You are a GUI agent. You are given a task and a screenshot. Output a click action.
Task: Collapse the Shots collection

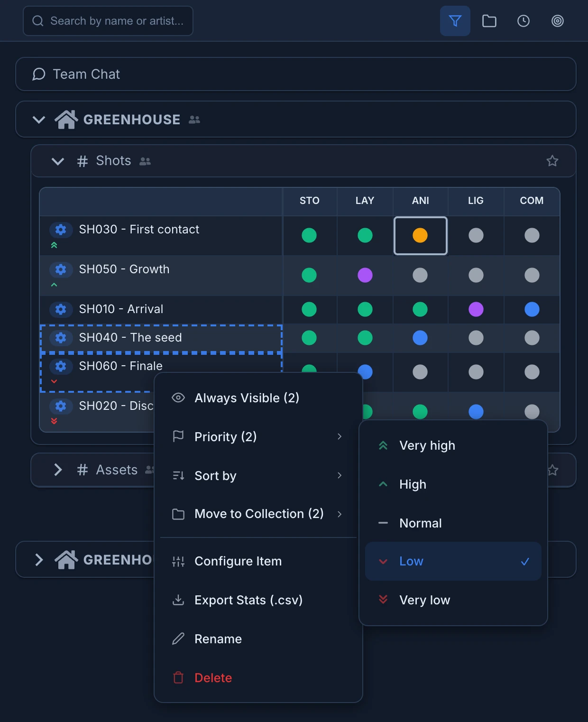pos(58,161)
